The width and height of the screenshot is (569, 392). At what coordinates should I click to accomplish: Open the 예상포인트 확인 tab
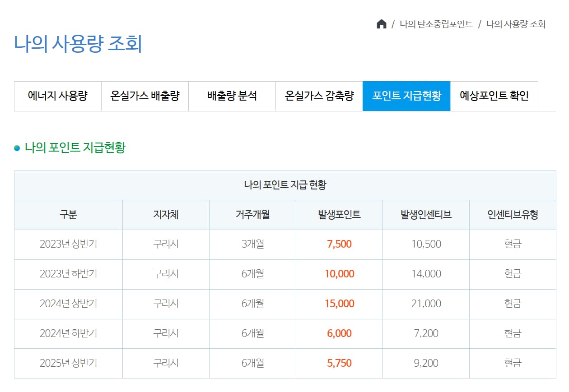point(494,96)
